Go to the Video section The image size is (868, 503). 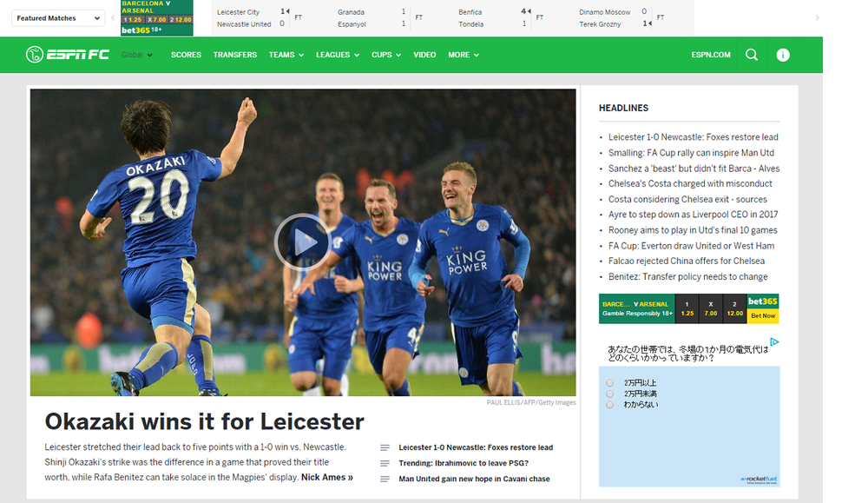[x=424, y=55]
